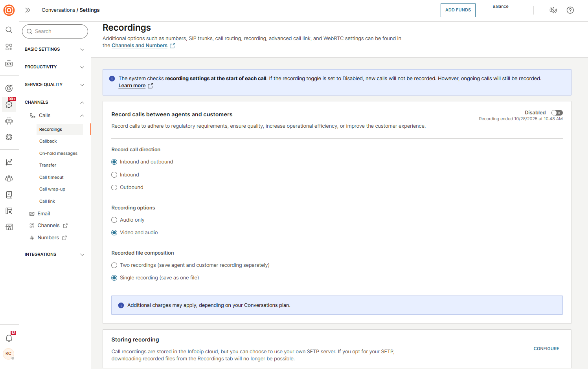The image size is (588, 369).
Task: Click the Add Funds button
Action: pyautogui.click(x=458, y=10)
